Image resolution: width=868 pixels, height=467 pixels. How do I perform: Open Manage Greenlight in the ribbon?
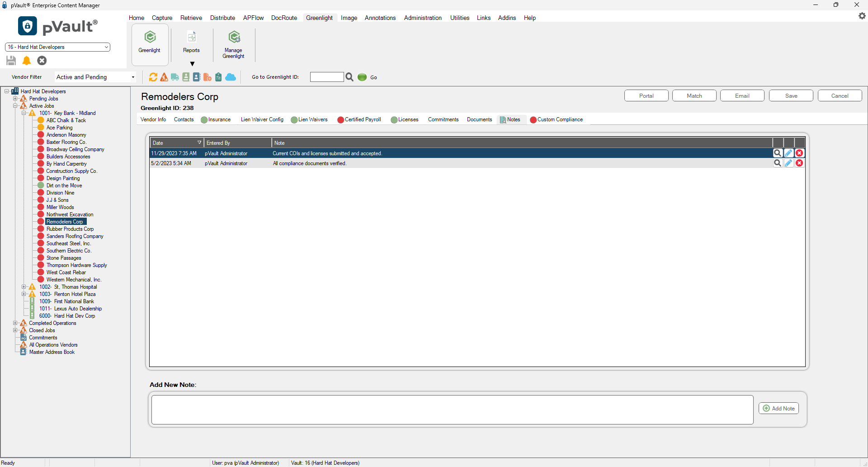point(234,44)
